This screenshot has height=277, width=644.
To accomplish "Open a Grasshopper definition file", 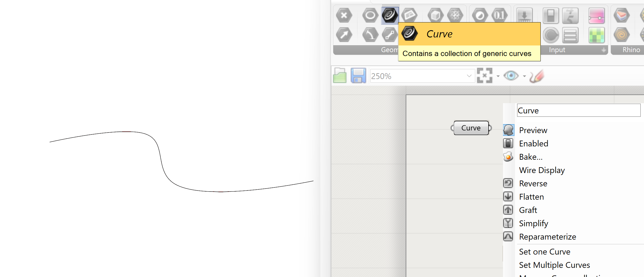I will [339, 75].
